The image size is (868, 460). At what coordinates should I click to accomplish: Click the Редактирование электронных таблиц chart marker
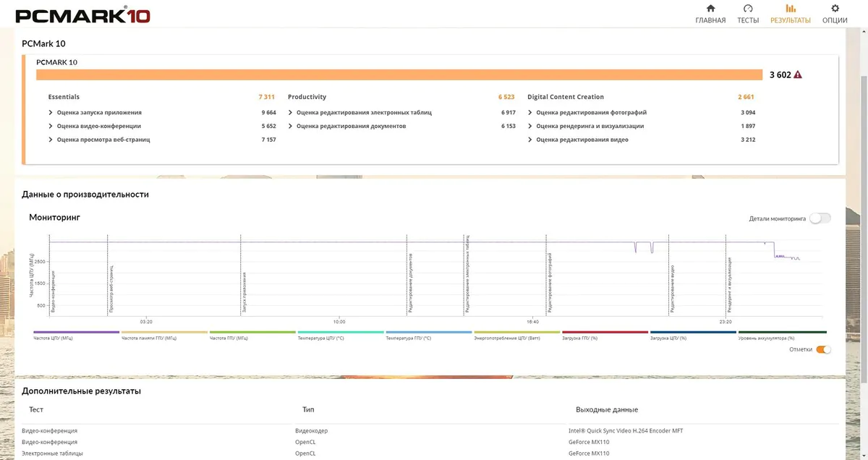(x=467, y=273)
